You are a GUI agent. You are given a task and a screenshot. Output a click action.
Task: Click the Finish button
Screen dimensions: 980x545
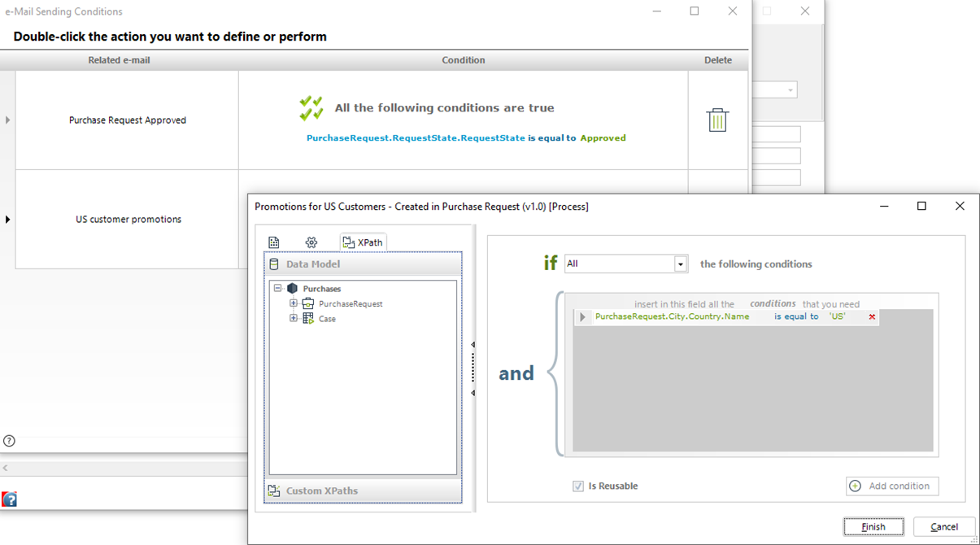click(873, 526)
